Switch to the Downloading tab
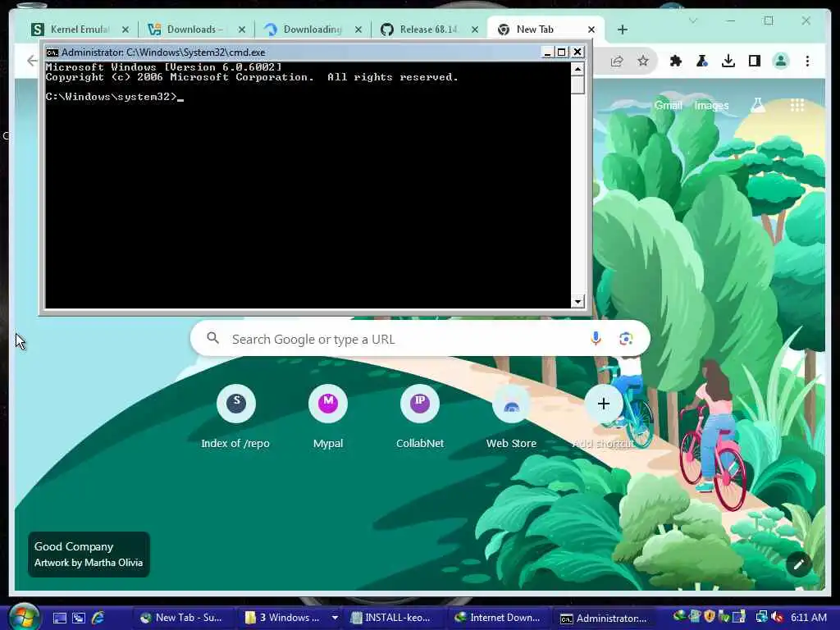This screenshot has height=630, width=840. coord(313,30)
